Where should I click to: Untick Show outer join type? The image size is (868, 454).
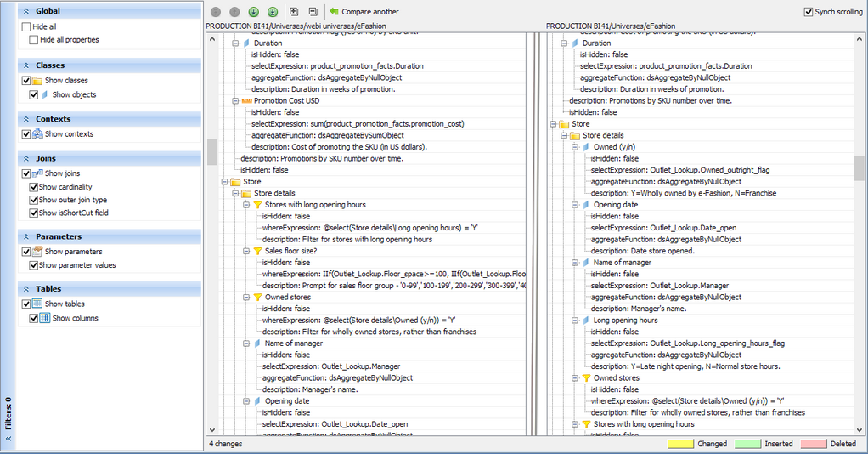point(34,200)
